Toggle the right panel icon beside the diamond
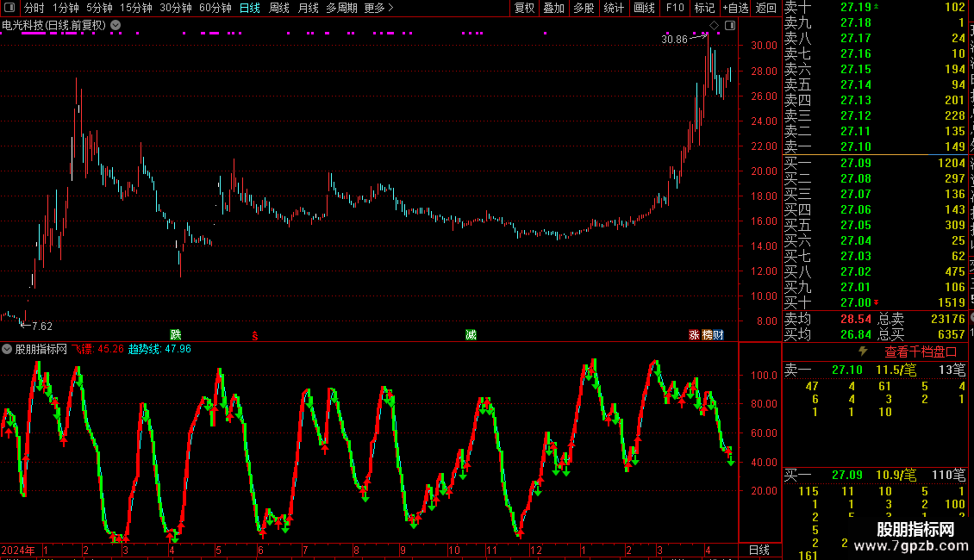Viewport: 974px width, 560px height. click(730, 26)
